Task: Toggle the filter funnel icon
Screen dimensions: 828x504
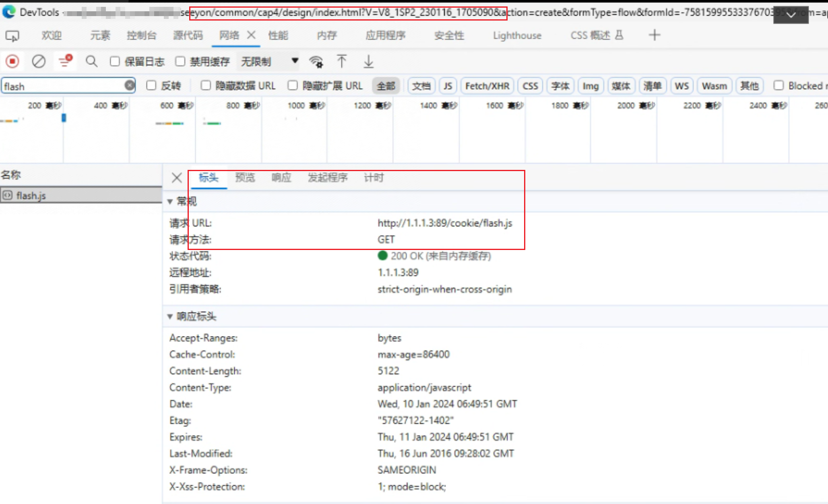Action: pyautogui.click(x=65, y=61)
